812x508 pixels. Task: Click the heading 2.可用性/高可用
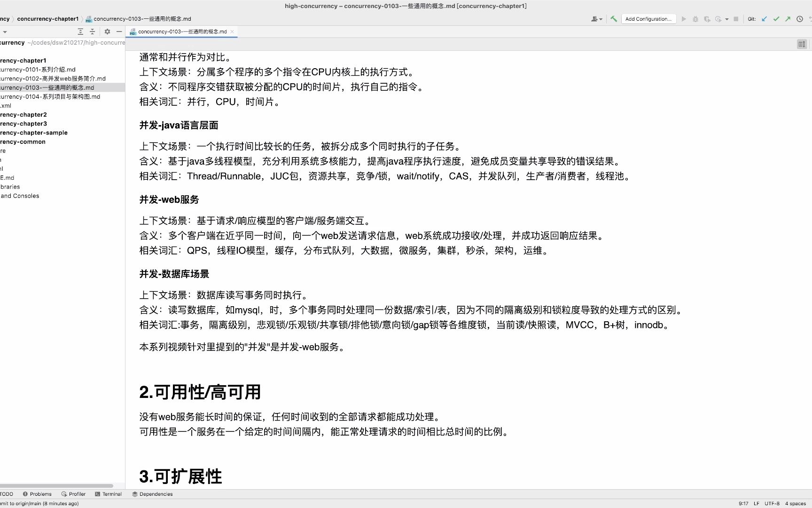[200, 392]
